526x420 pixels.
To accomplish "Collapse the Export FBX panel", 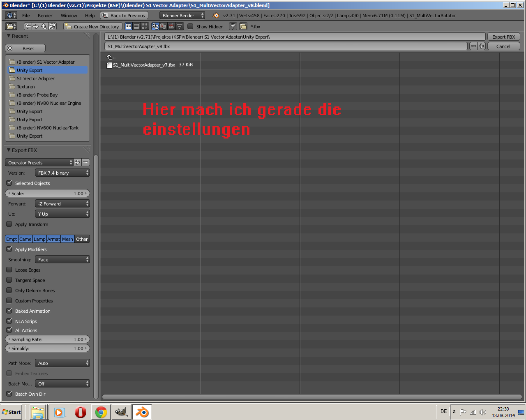I will point(9,150).
